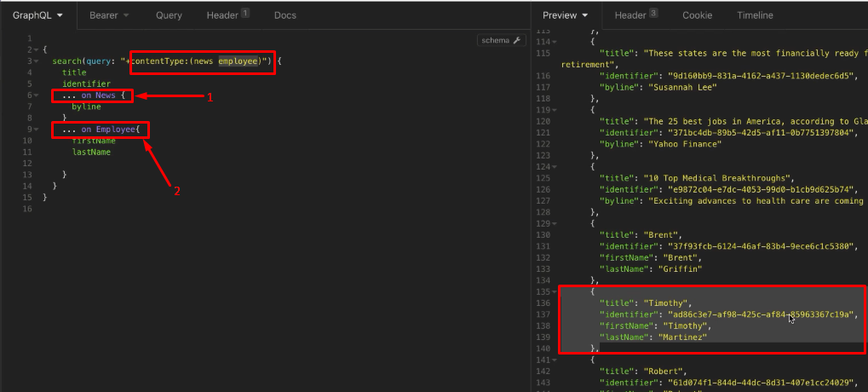Open the Preview mode dropdown

coord(566,15)
